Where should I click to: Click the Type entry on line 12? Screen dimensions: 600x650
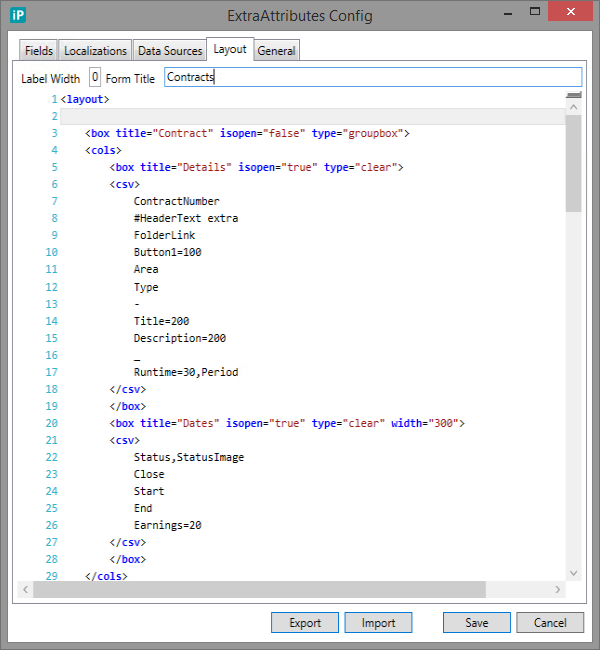pos(146,287)
